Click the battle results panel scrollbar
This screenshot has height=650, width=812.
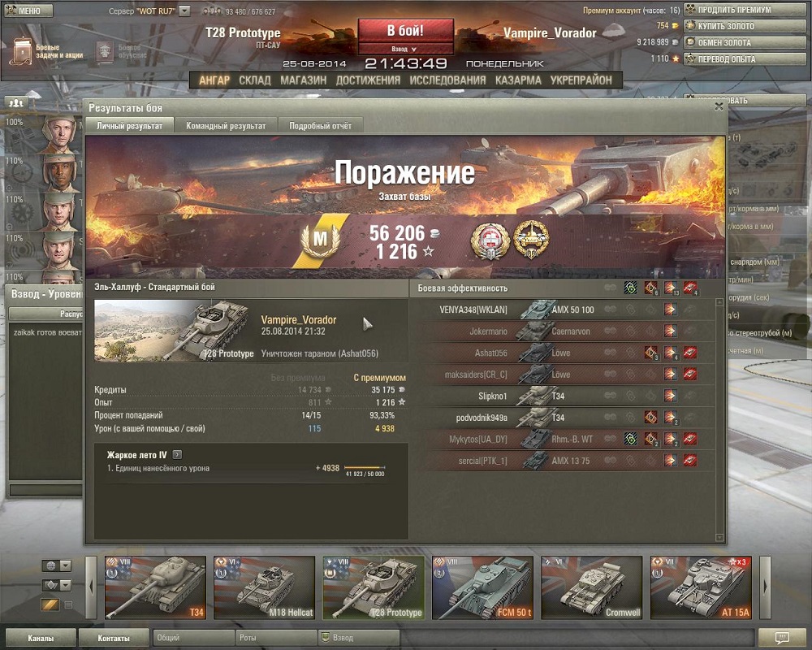point(719,420)
